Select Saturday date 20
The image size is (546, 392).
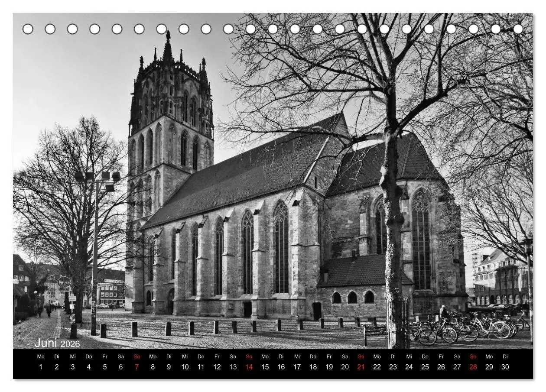pos(345,367)
